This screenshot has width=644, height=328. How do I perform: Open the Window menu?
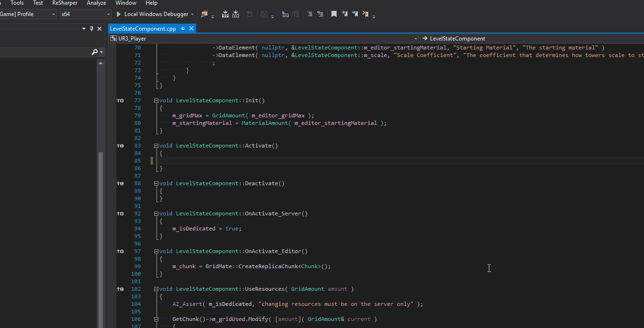pos(126,3)
